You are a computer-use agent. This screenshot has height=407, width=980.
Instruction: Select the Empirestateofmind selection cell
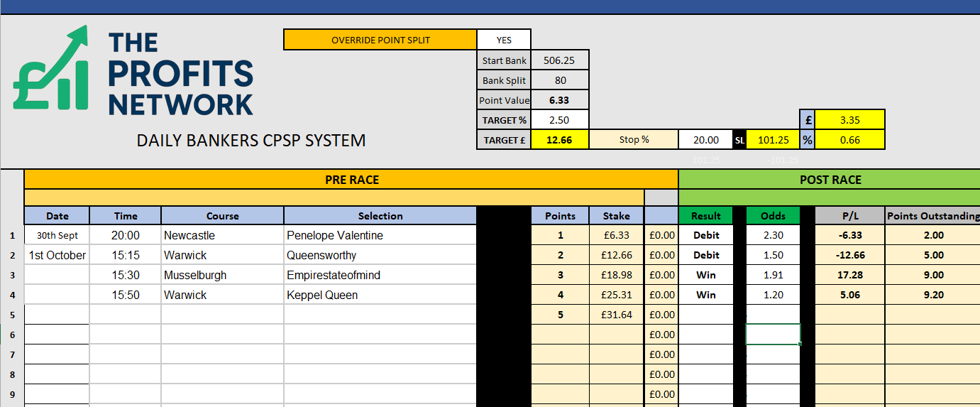click(x=380, y=275)
